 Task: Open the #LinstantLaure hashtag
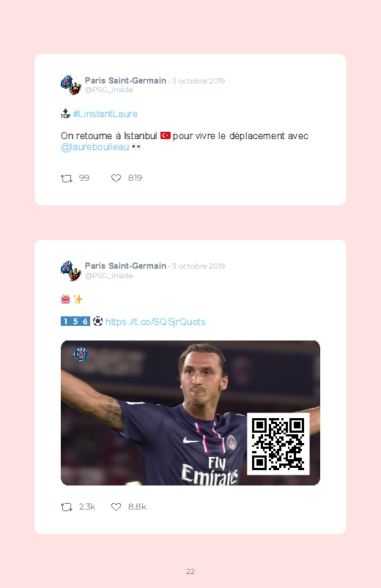click(x=106, y=114)
